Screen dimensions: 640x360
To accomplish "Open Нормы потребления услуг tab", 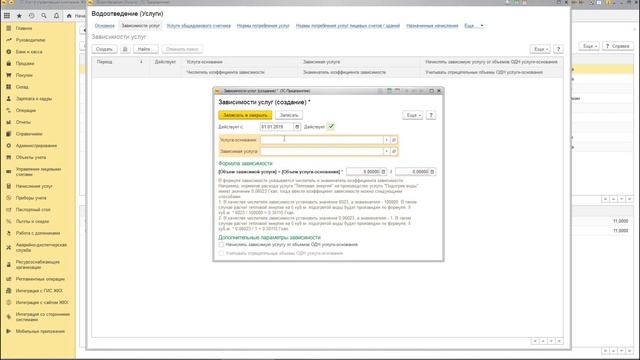I will point(263,26).
